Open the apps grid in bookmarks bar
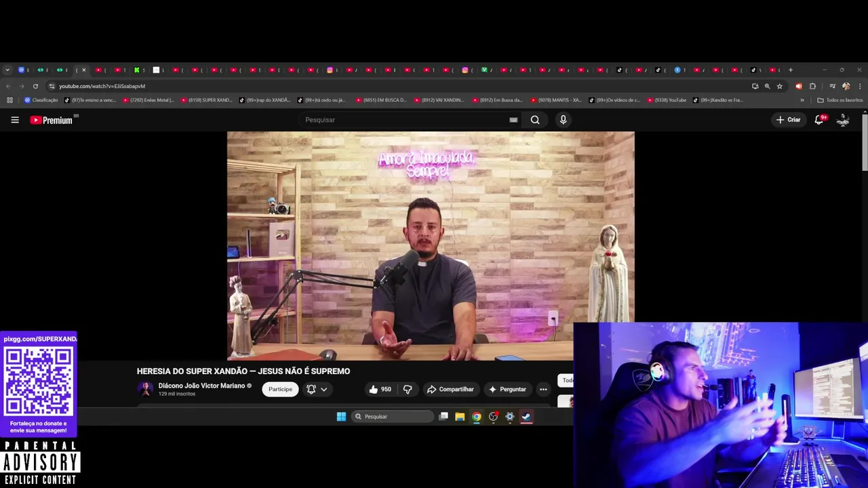868x488 pixels. [x=9, y=100]
